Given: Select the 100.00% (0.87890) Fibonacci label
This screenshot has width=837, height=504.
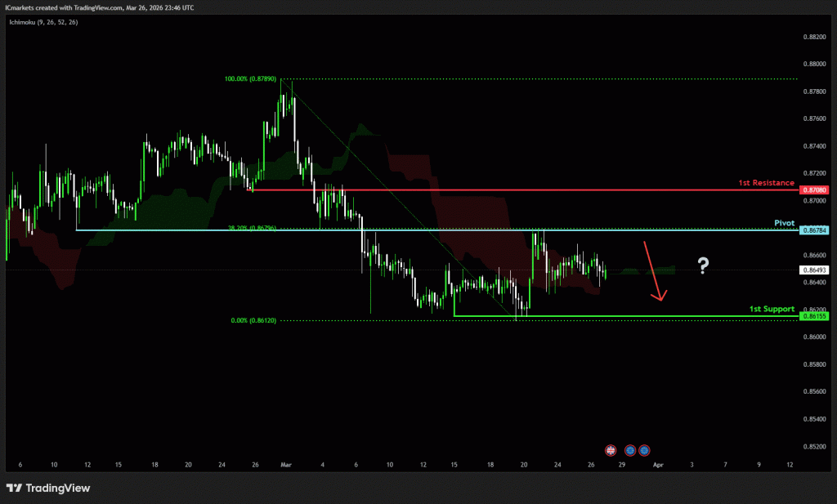Looking at the screenshot, I should [251, 79].
